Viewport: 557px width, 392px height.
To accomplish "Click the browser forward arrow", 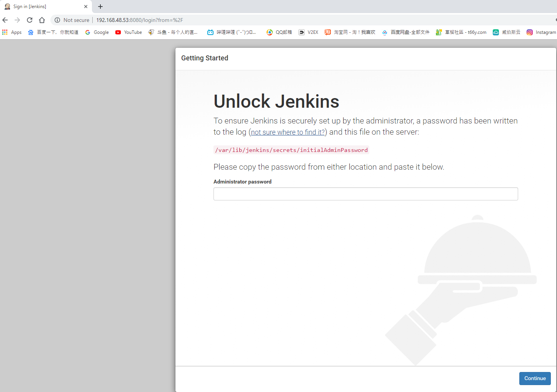I will click(17, 20).
